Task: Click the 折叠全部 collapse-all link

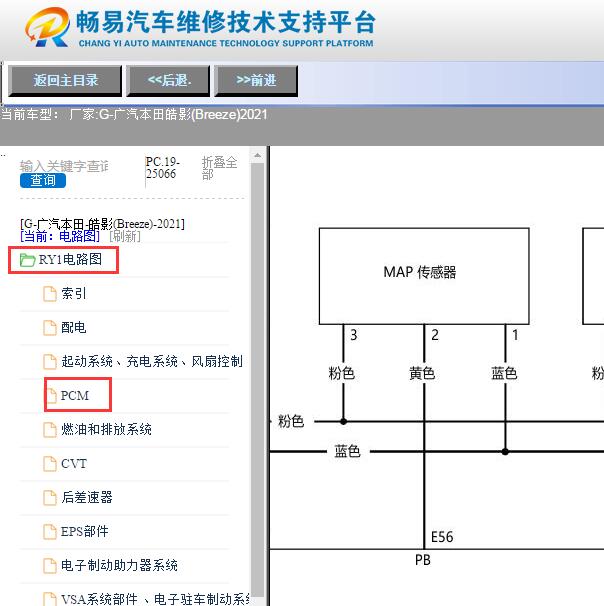Action: click(219, 168)
